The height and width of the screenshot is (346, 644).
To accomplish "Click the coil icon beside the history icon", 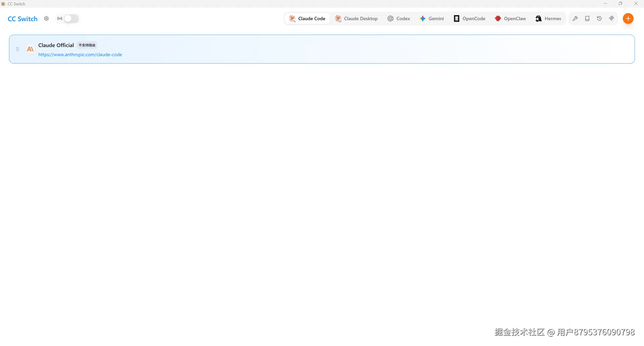I will (611, 18).
